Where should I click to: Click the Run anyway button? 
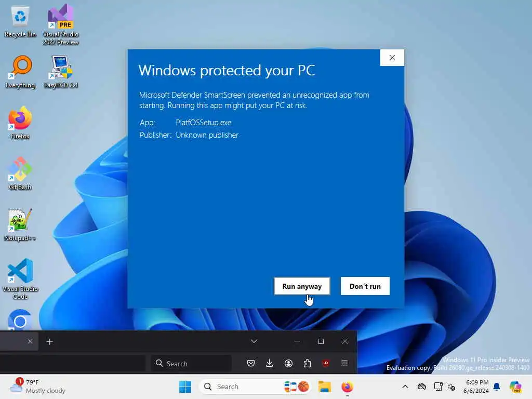coord(302,286)
